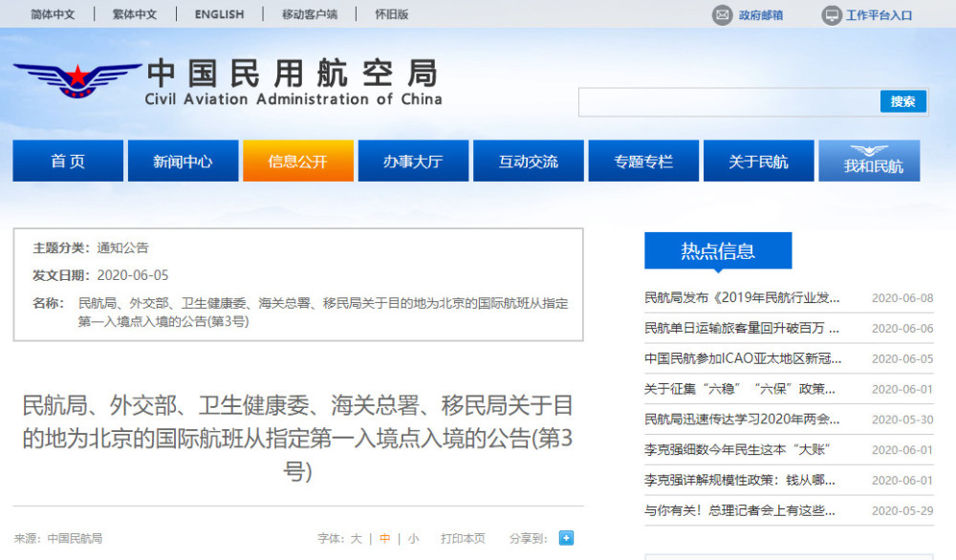Switch to ENGLISH version

[x=220, y=14]
